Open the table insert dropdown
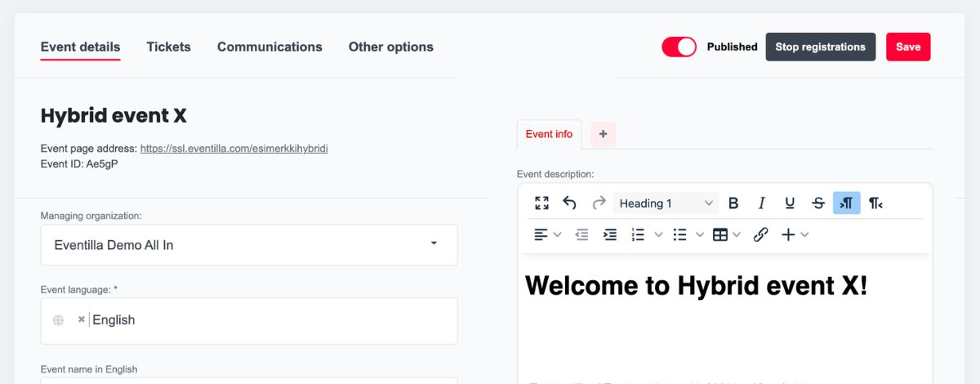This screenshot has height=384, width=980. [726, 234]
